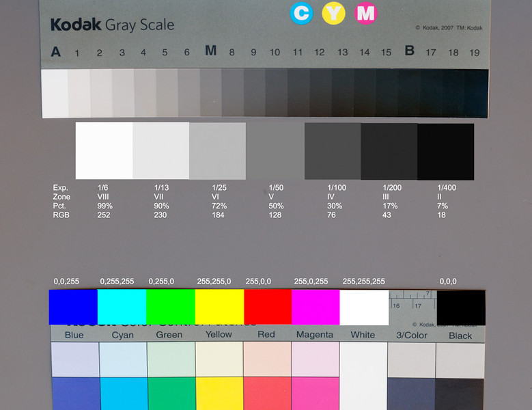Click step number 19 on gray scale
This screenshot has width=532, height=410.
point(475,53)
